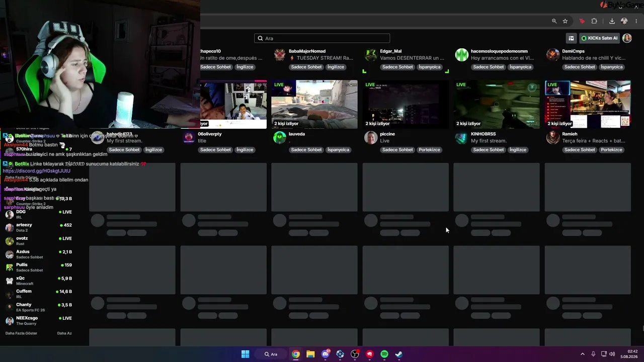Open the Chanty channel in the sidebar
Image resolution: width=644 pixels, height=362 pixels.
click(x=39, y=307)
